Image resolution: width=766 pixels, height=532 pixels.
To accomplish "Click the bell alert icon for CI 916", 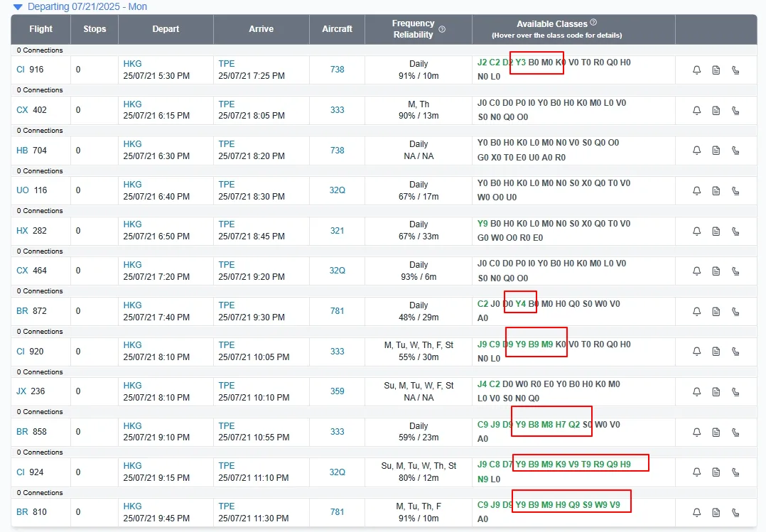I will click(696, 70).
